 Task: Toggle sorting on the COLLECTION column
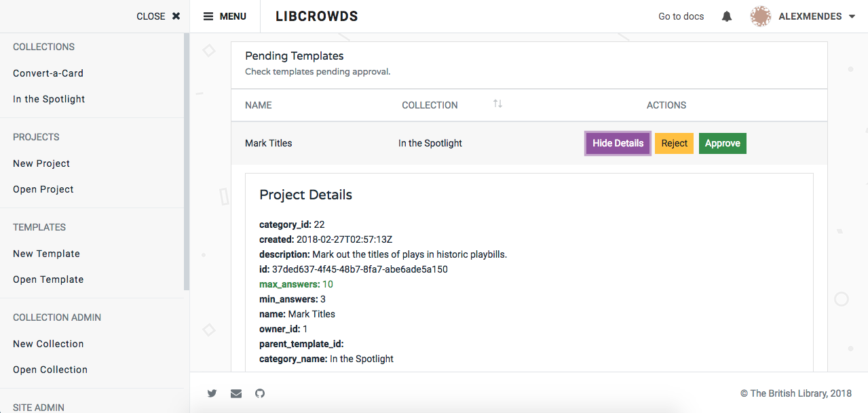497,103
